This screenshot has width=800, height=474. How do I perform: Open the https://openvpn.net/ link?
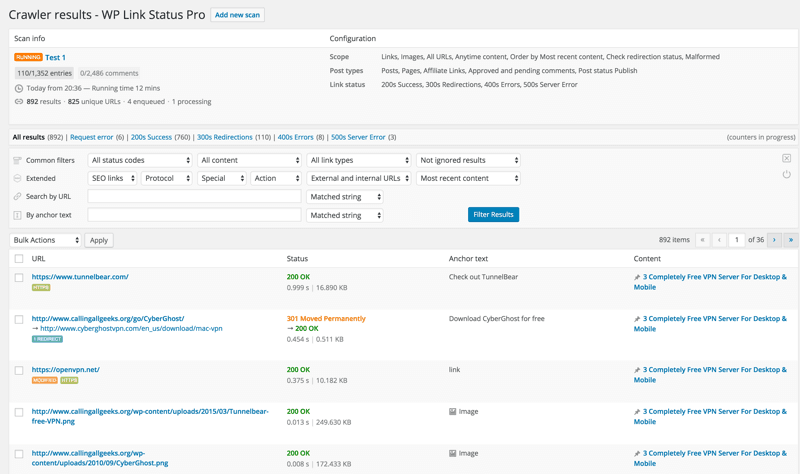[x=66, y=369]
